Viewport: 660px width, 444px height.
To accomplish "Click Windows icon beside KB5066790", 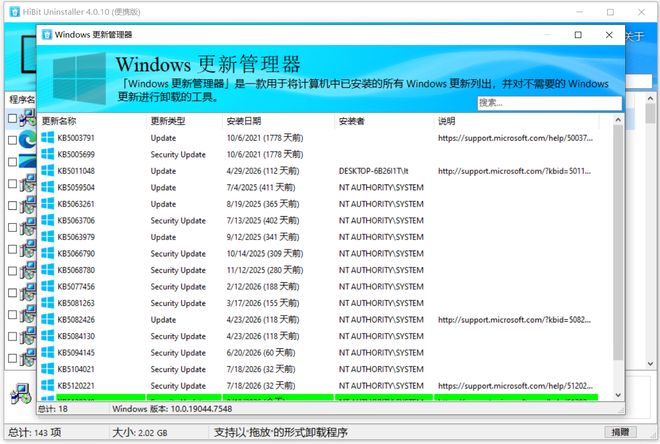I will (x=48, y=253).
